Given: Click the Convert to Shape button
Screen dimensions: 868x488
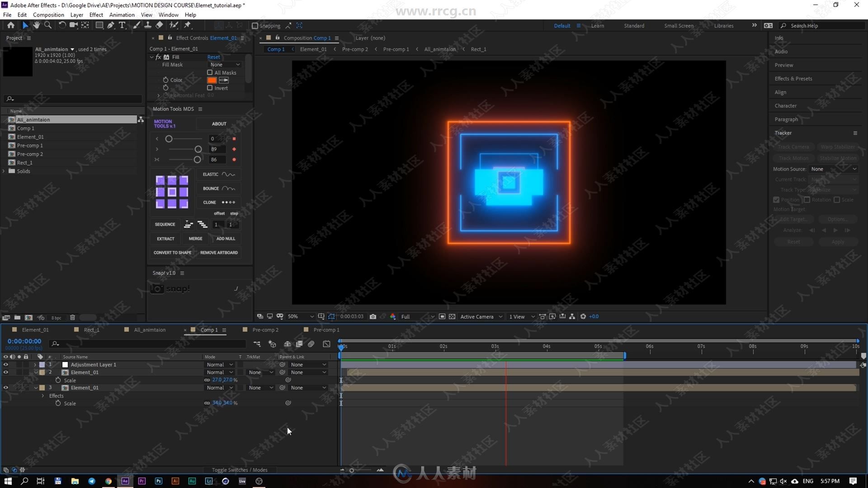Looking at the screenshot, I should pos(172,252).
